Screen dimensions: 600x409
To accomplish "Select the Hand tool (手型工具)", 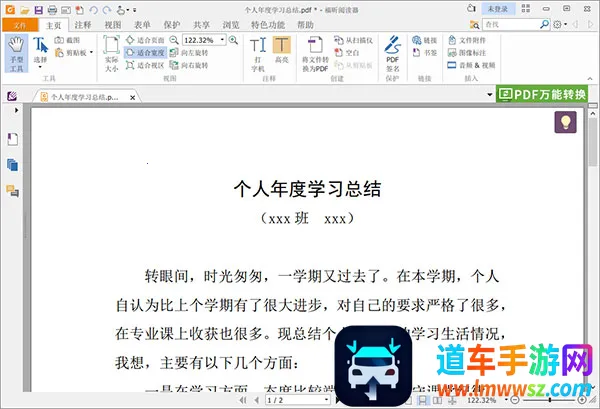I will (15, 53).
